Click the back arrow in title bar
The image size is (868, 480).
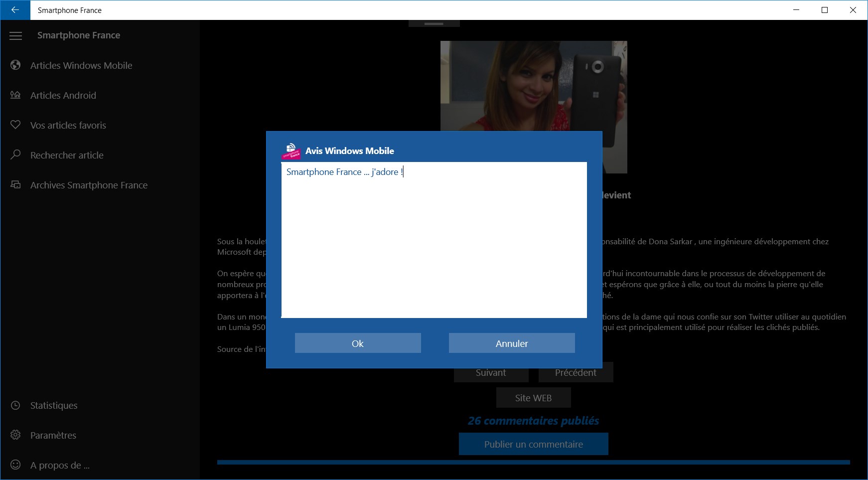tap(15, 10)
